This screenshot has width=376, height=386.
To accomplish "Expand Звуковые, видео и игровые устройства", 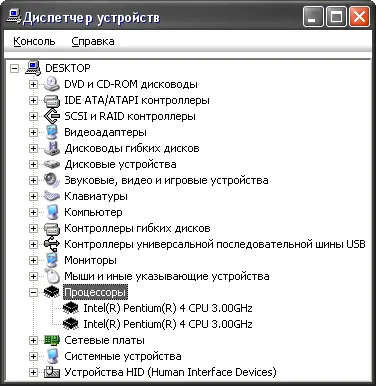I will [x=33, y=181].
